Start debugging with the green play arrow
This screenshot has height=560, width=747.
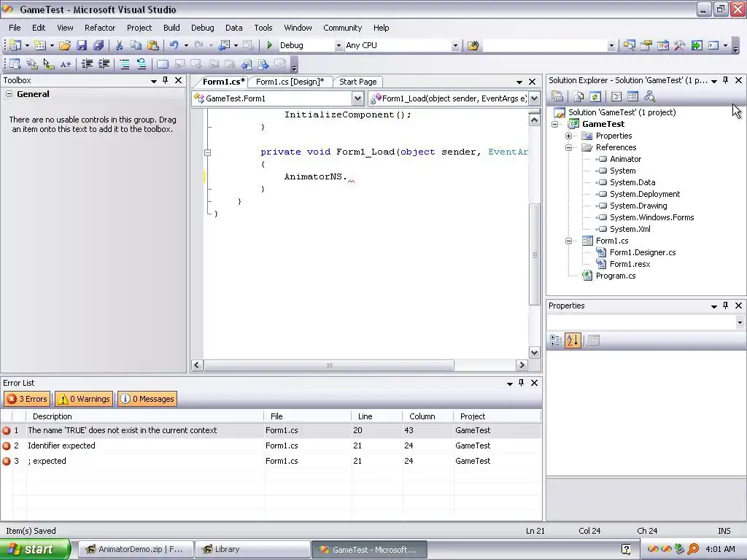(x=270, y=45)
